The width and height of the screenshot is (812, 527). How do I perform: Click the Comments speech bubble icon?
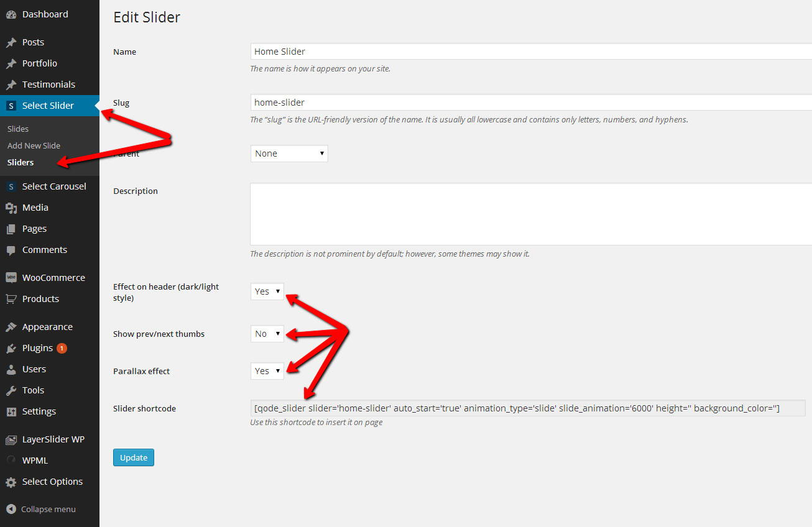11,250
